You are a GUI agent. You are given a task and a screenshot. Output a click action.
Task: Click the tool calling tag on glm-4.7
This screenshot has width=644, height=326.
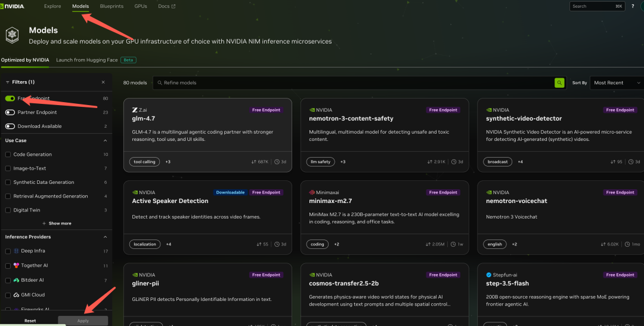(144, 162)
